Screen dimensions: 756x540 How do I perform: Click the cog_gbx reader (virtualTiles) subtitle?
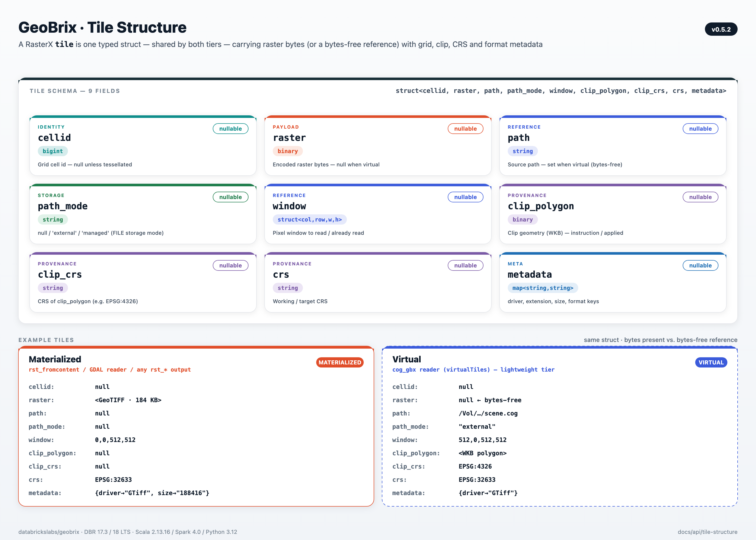pos(474,370)
